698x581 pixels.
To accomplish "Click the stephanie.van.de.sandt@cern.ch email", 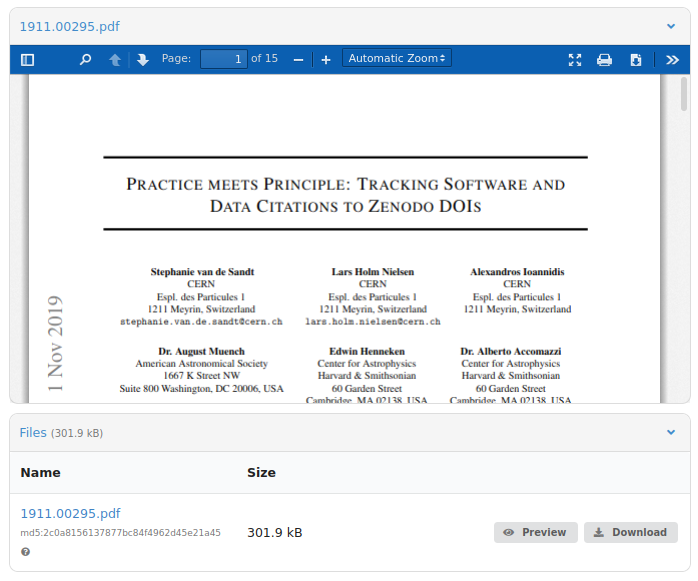I will coord(201,321).
